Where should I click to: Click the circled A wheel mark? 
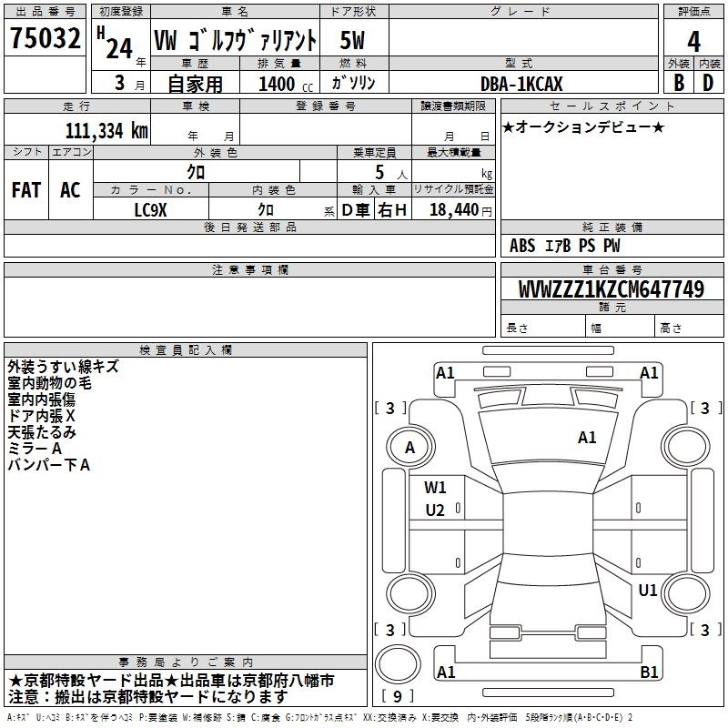pyautogui.click(x=409, y=448)
